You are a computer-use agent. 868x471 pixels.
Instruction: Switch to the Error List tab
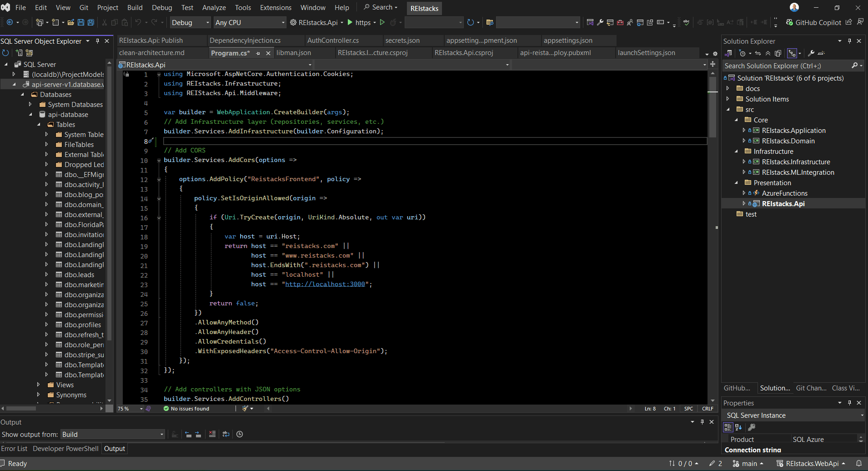14,449
